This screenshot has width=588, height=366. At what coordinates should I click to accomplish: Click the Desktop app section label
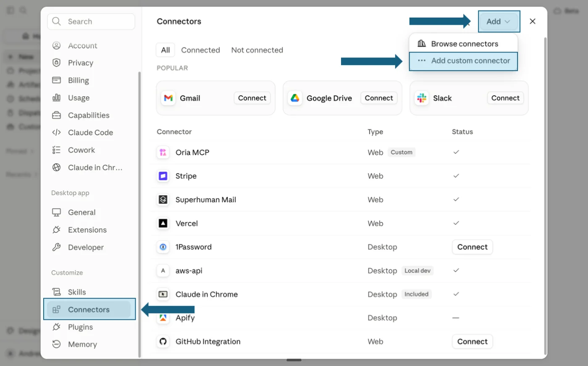pos(70,193)
